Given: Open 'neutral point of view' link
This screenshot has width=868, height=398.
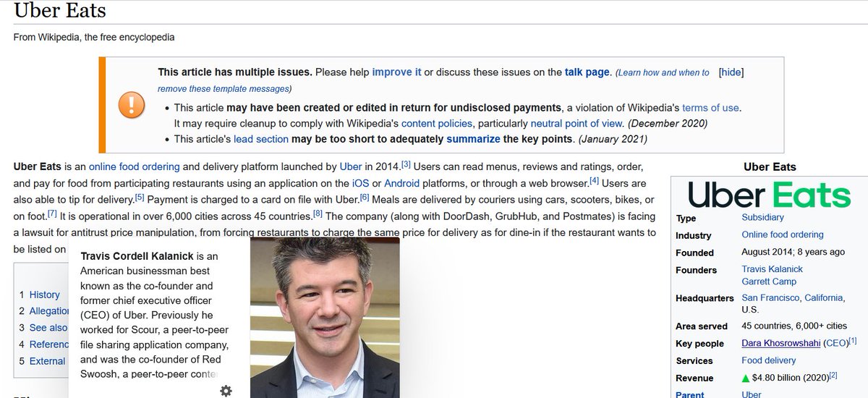Looking at the screenshot, I should [x=576, y=124].
